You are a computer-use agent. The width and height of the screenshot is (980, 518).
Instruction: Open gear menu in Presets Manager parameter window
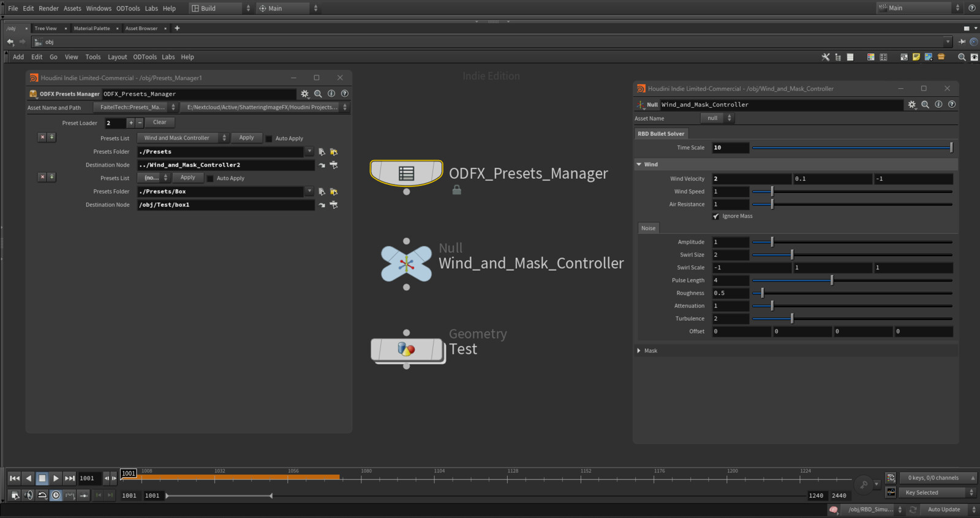coord(304,94)
